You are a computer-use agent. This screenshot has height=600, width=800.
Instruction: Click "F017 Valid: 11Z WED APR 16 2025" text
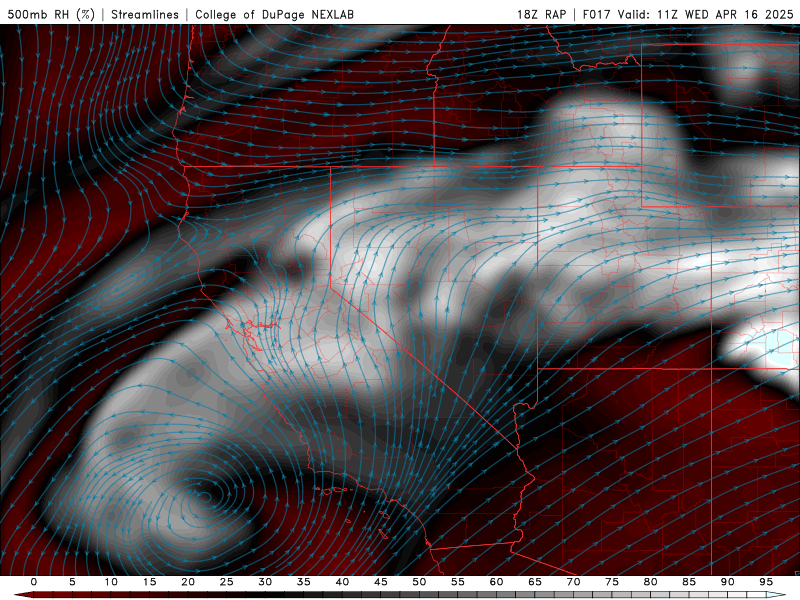pyautogui.click(x=688, y=14)
